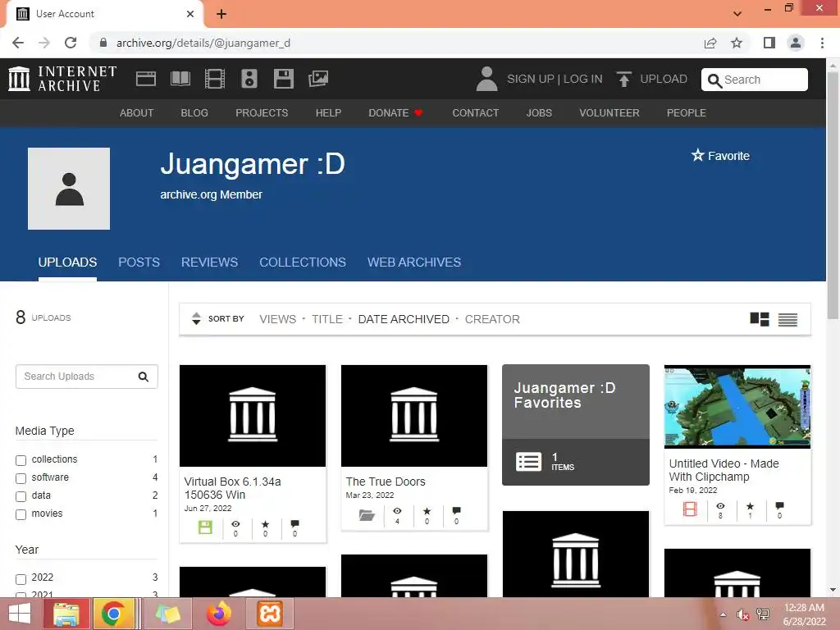Open the Volunteer menu item
840x630 pixels.
[609, 113]
